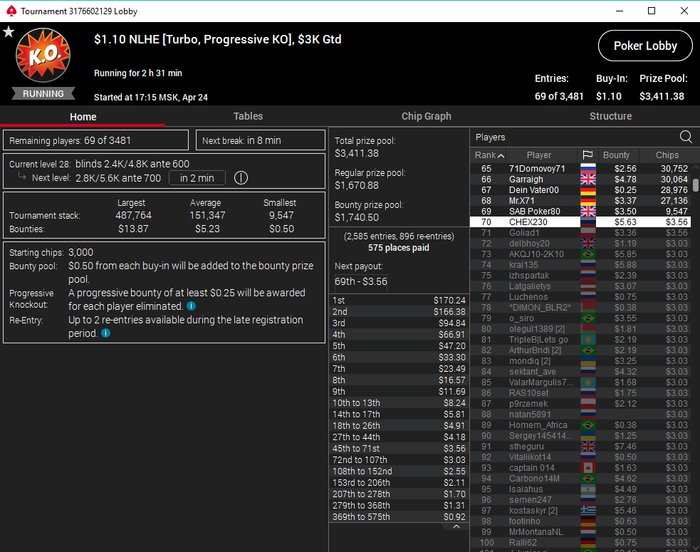This screenshot has height=552, width=700.
Task: Click the flag column header icon
Action: (588, 155)
